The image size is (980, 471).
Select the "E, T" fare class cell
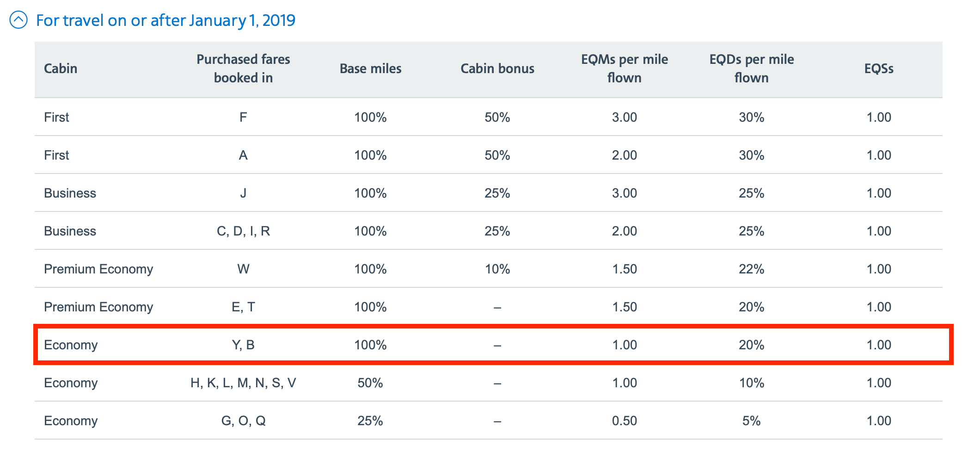(x=243, y=307)
